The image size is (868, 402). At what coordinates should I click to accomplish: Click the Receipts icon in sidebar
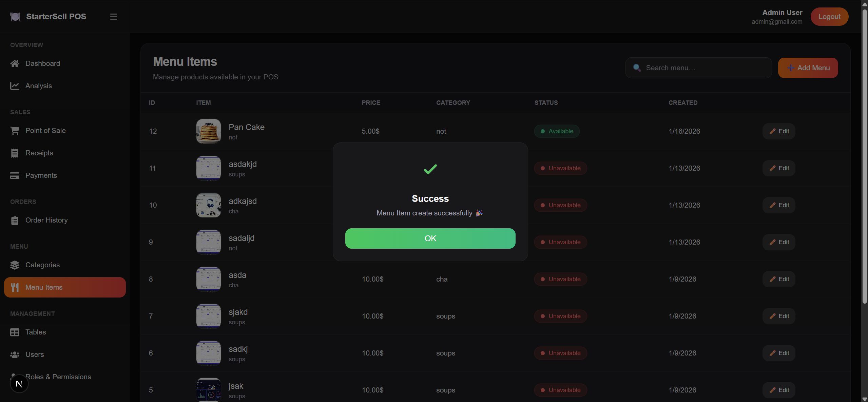(x=15, y=153)
